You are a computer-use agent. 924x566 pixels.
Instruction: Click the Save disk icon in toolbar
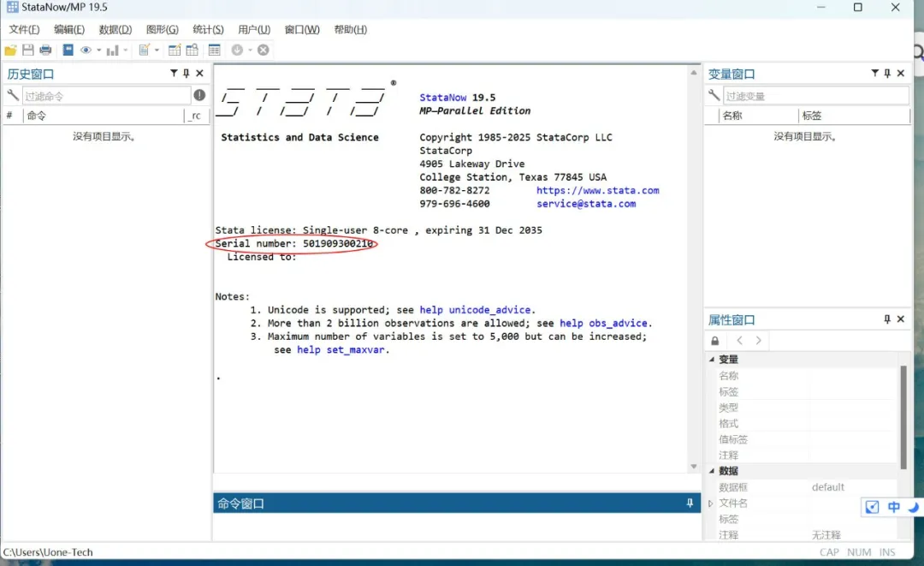click(27, 51)
